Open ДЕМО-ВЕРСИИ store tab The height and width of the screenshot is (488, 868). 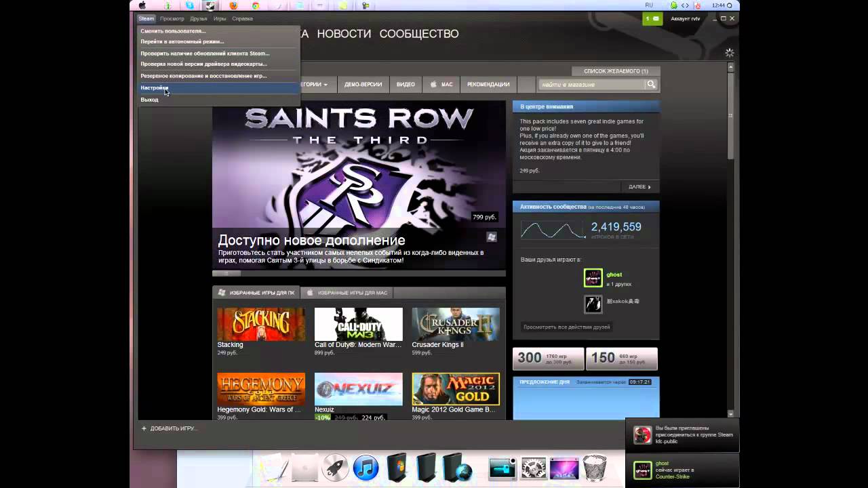(363, 85)
